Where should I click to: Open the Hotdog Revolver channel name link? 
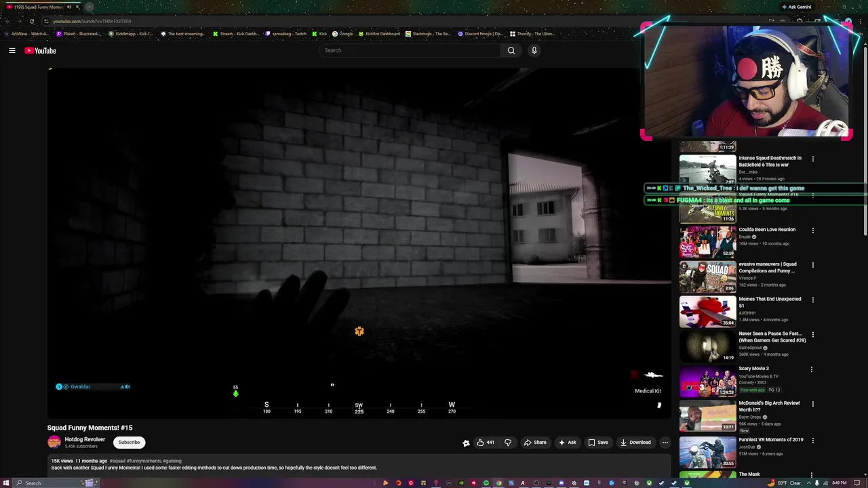85,439
